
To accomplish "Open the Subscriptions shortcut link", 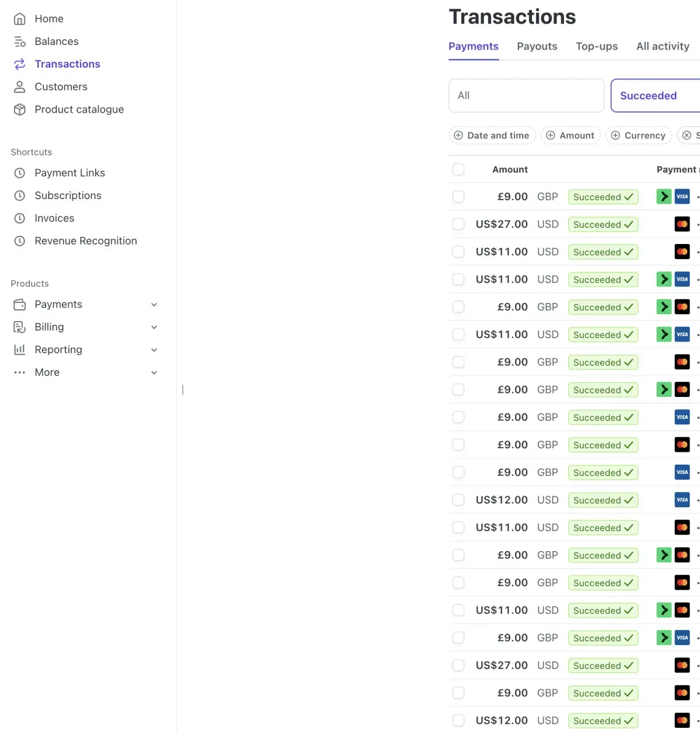I will pos(68,196).
